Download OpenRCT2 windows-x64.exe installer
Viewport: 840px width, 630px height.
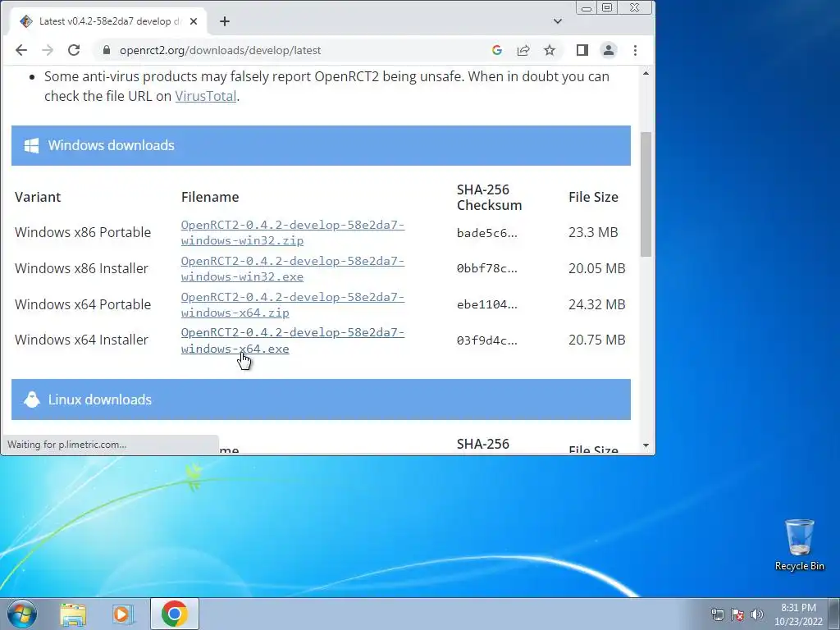coord(293,340)
